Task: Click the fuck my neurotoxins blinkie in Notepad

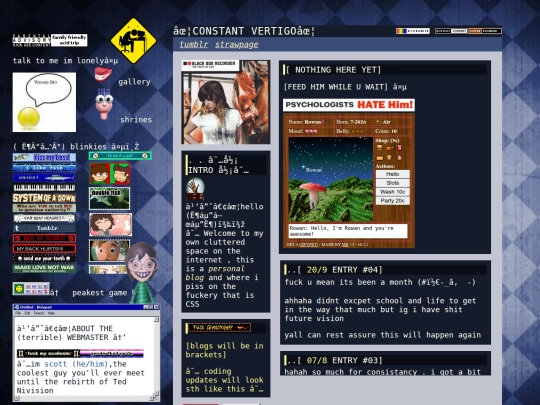Action: (x=48, y=354)
